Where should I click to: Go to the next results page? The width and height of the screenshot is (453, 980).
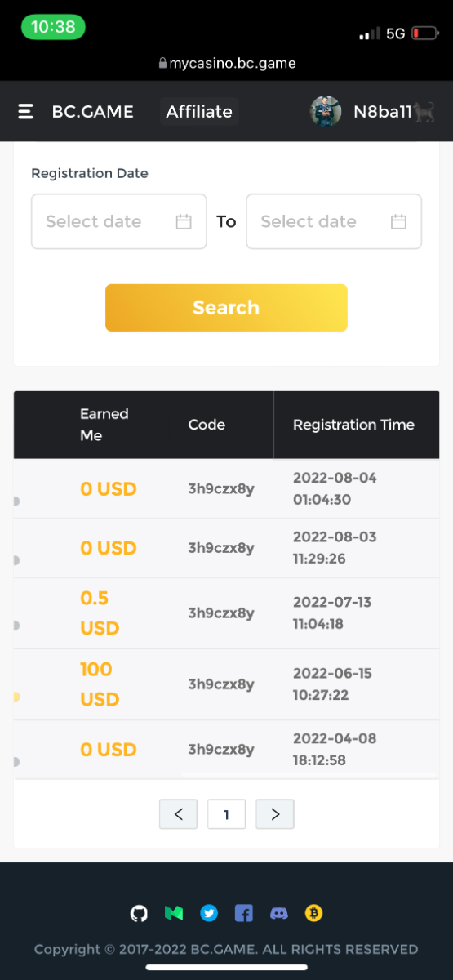[x=275, y=814]
